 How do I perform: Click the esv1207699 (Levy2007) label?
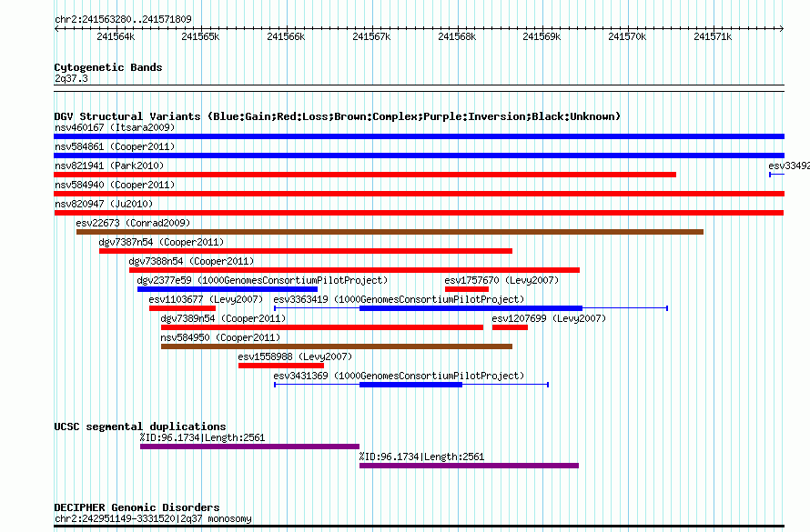549,318
